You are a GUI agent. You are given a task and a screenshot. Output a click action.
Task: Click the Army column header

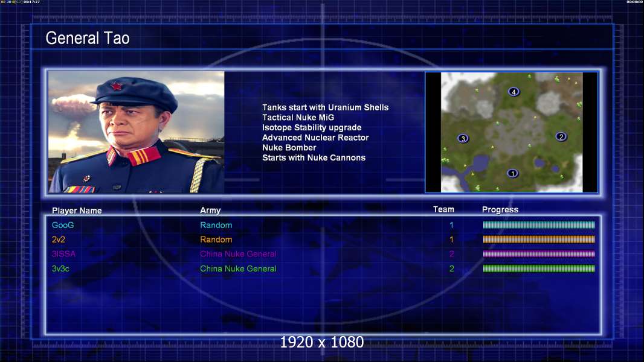(x=210, y=211)
